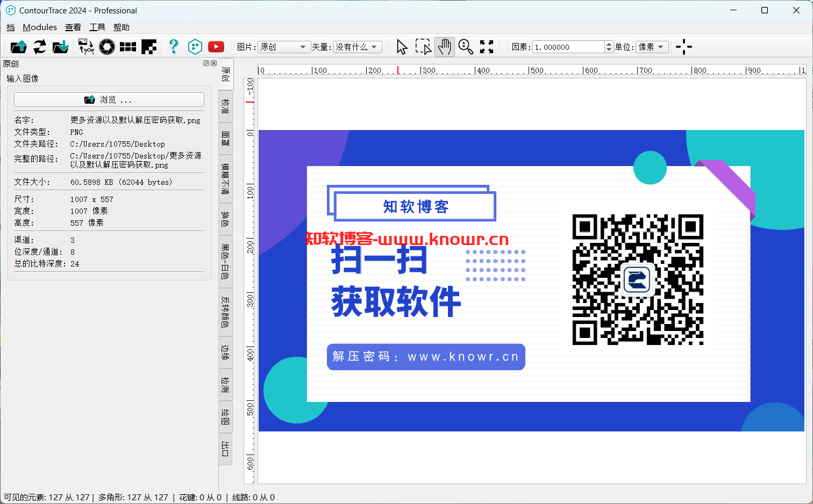Open the 单位 dropdown showing 像素
This screenshot has width=813, height=504.
click(x=652, y=47)
